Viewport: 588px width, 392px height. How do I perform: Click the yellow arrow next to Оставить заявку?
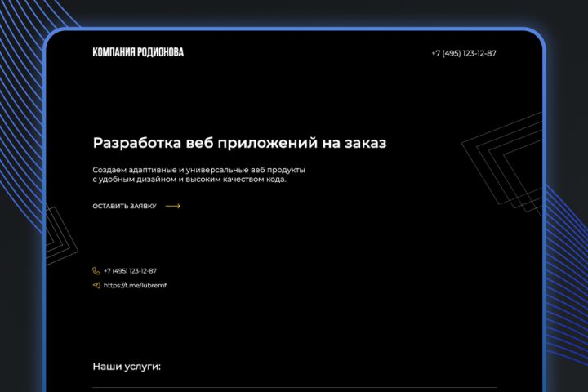point(173,206)
